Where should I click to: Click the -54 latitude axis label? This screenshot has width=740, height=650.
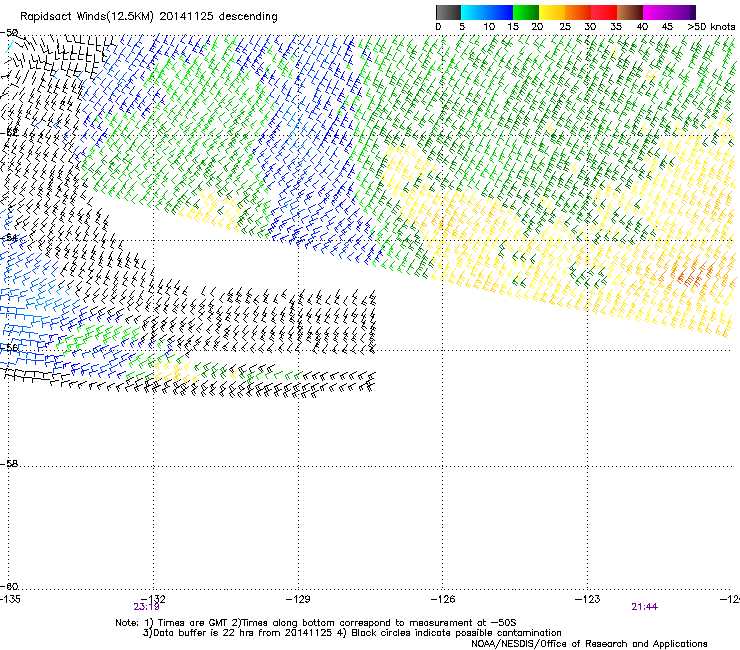click(x=9, y=238)
